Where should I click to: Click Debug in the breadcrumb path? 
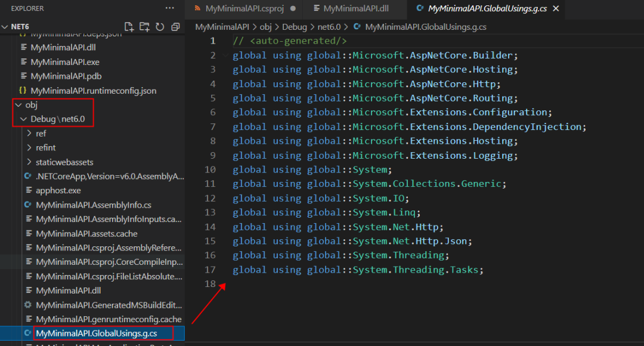(295, 27)
